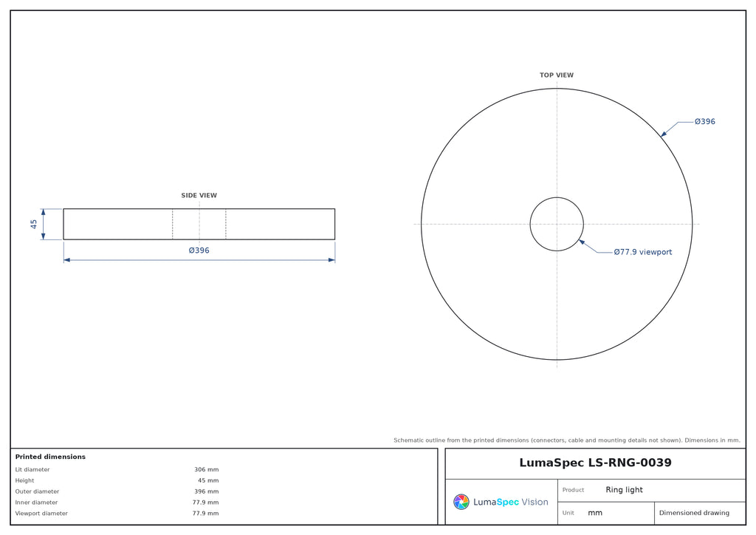Click the "Lit diameter" row label
The width and height of the screenshot is (756, 535).
[32, 469]
